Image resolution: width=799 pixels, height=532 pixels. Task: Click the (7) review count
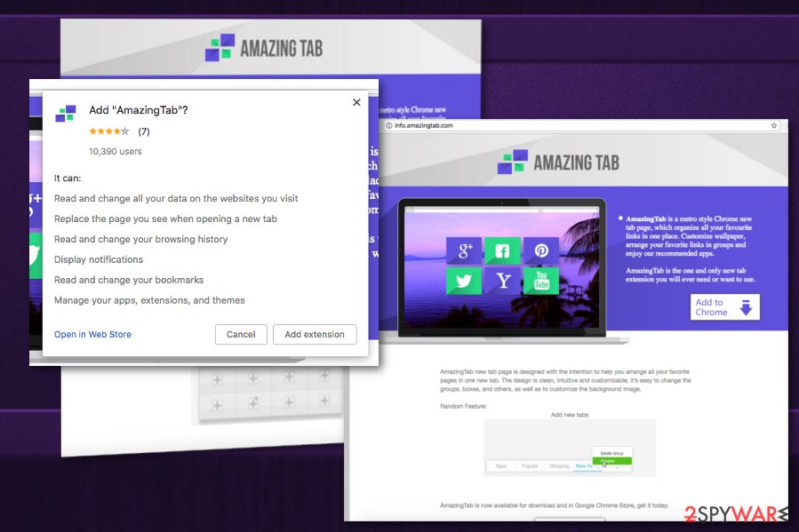coord(144,131)
